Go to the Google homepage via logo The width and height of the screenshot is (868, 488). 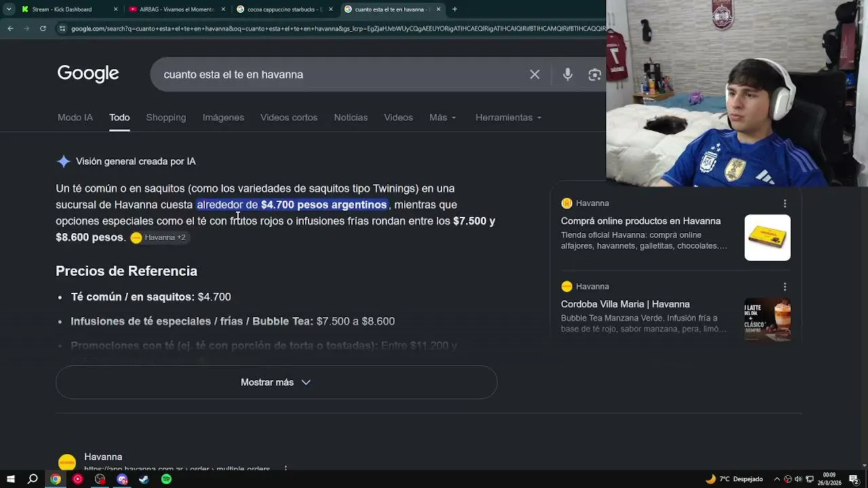[x=88, y=73]
